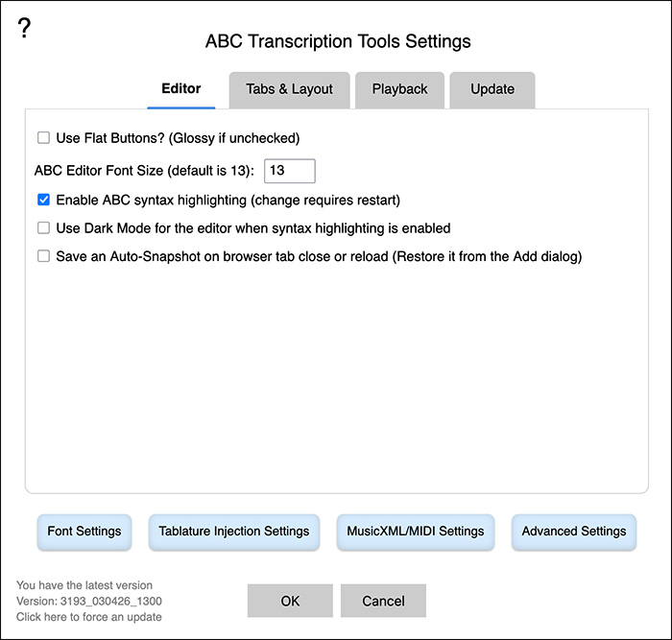
Task: Open Tablature Injection Settings
Action: click(x=234, y=532)
